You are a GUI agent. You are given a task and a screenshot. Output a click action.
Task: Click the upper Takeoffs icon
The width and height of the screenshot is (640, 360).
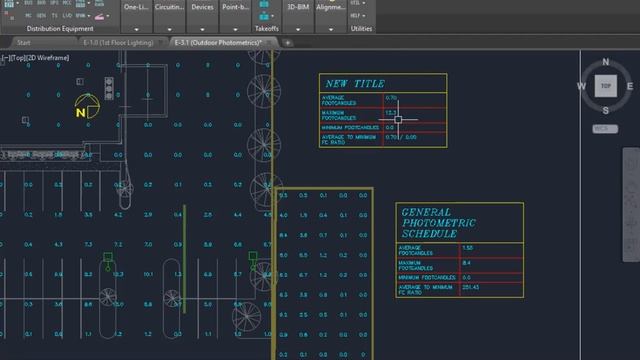click(x=264, y=4)
